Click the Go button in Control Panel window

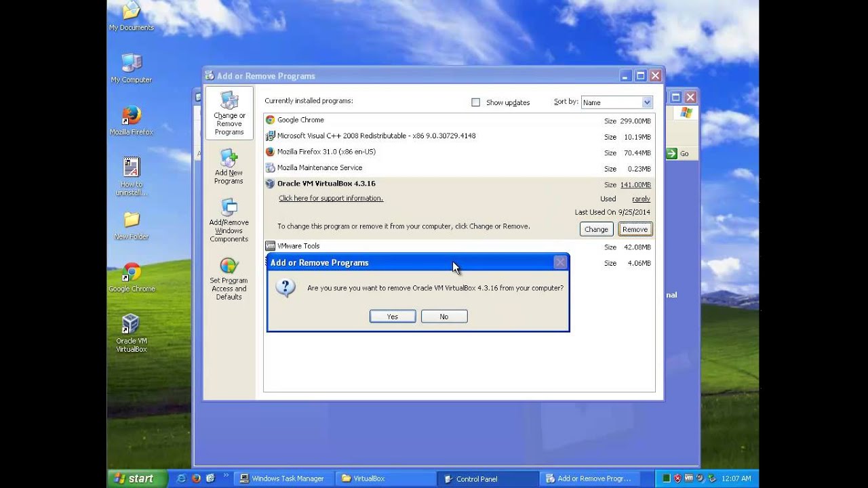click(x=678, y=154)
